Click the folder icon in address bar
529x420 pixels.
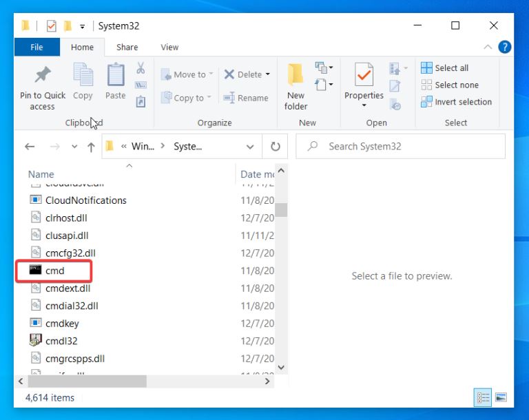110,146
